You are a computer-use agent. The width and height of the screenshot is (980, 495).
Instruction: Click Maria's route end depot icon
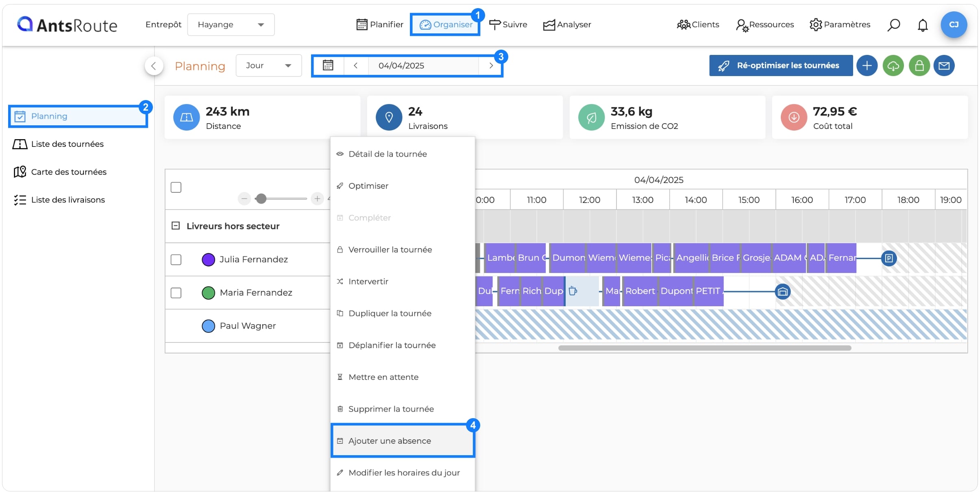pyautogui.click(x=783, y=292)
